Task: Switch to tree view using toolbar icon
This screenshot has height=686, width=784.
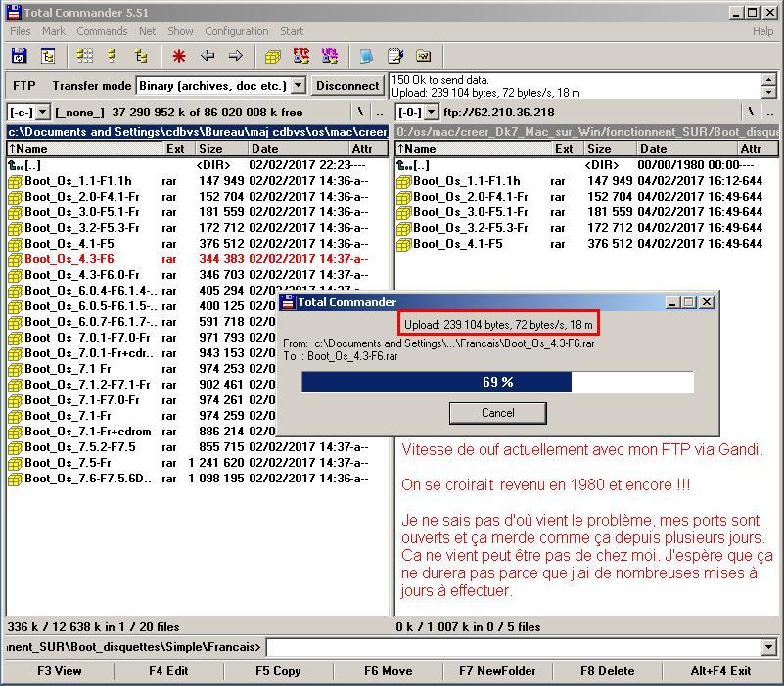Action: pos(141,57)
